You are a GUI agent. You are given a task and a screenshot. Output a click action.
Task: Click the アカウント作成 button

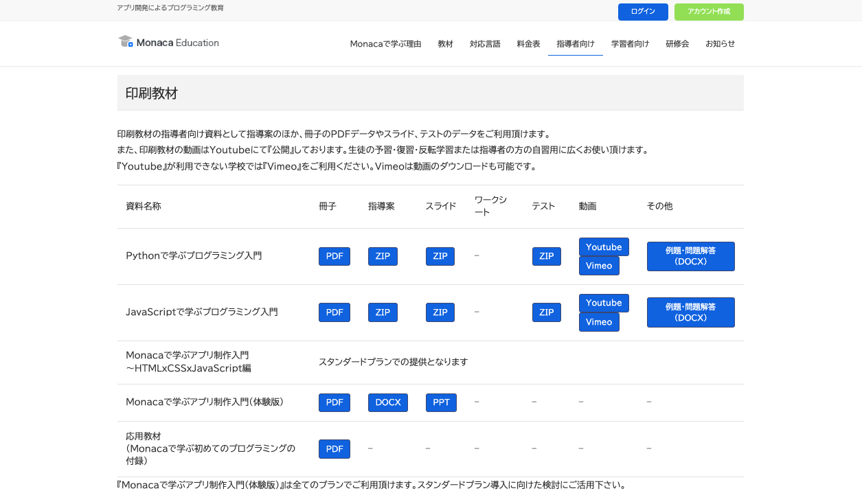pos(708,12)
